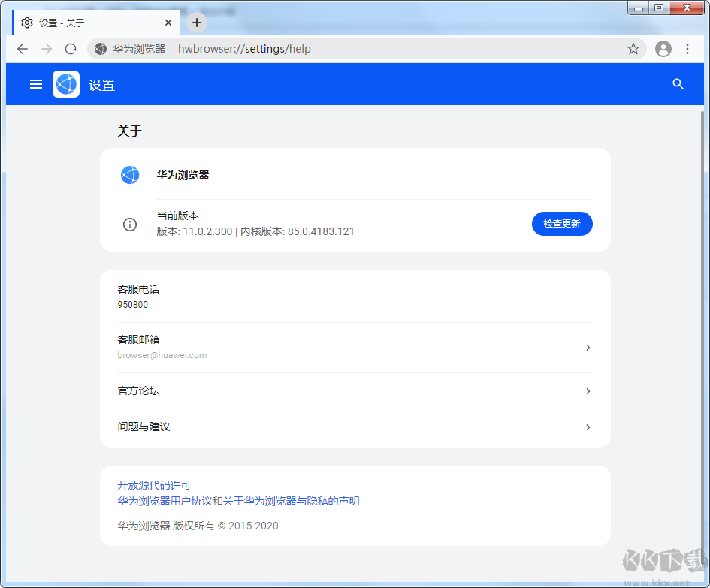Open the browser profile account icon

pyautogui.click(x=663, y=48)
